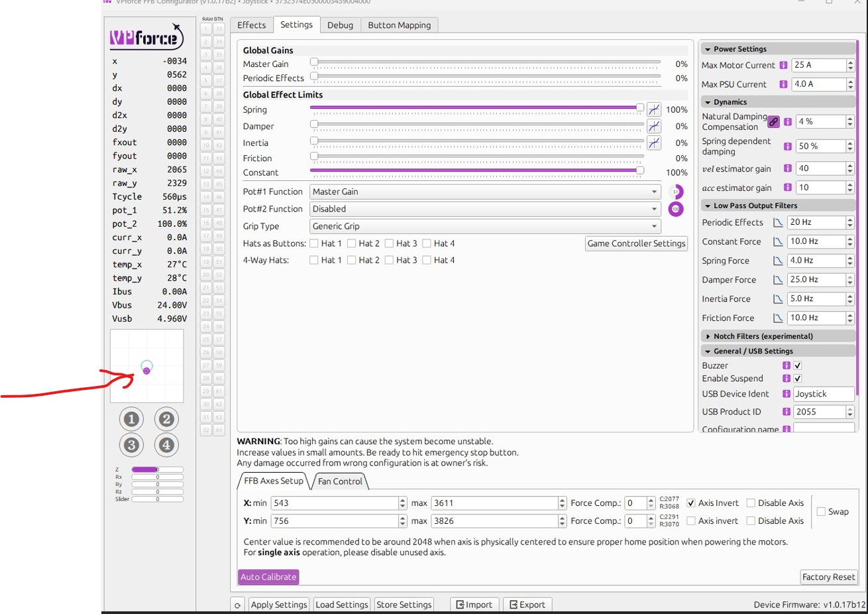Switch to the Effects tab
The image size is (868, 614).
(x=252, y=25)
